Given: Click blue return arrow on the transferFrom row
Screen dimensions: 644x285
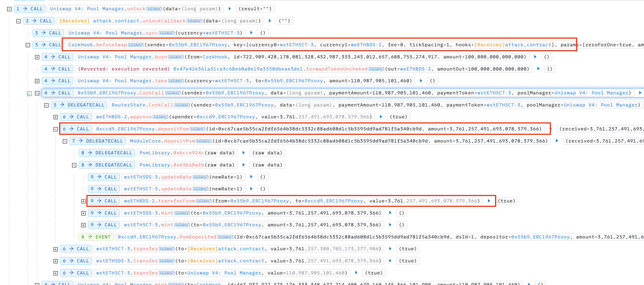Looking at the screenshot, I should (x=489, y=201).
